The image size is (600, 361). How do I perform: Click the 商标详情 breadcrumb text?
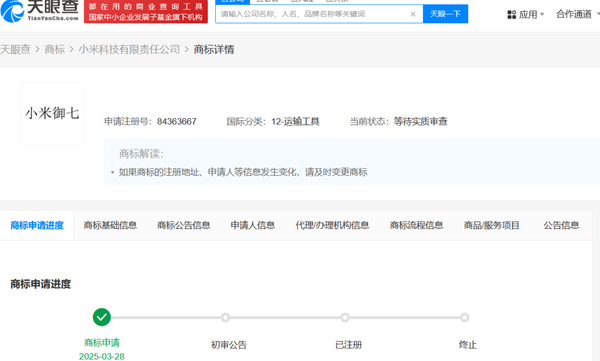coord(214,49)
